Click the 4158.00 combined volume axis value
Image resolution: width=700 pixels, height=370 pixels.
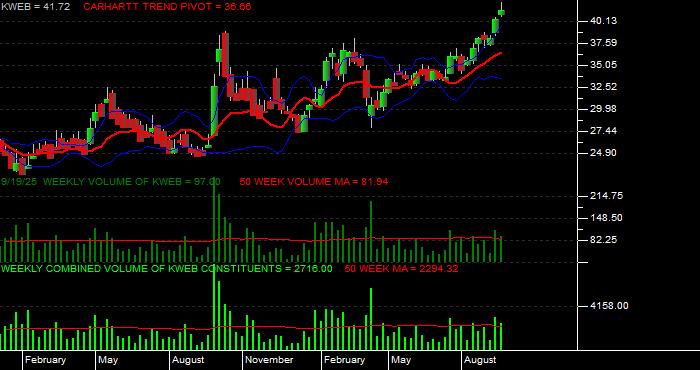[x=609, y=306]
